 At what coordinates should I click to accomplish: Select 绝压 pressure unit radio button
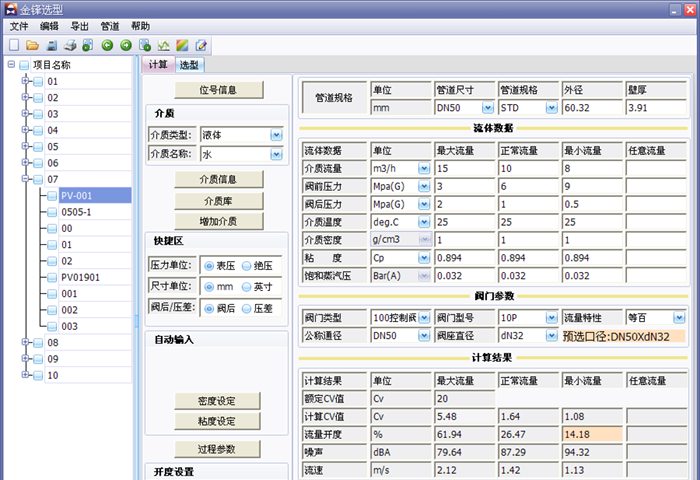(x=246, y=266)
